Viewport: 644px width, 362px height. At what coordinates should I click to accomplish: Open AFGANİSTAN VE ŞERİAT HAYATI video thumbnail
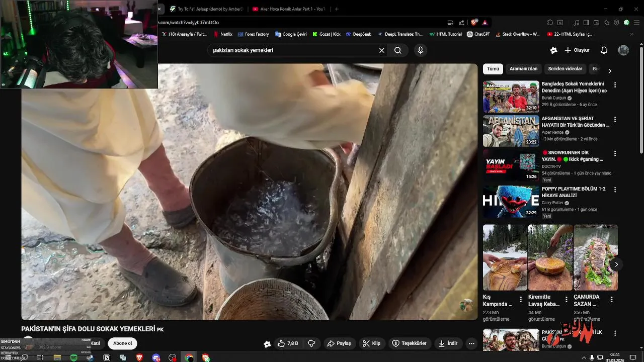point(511,131)
